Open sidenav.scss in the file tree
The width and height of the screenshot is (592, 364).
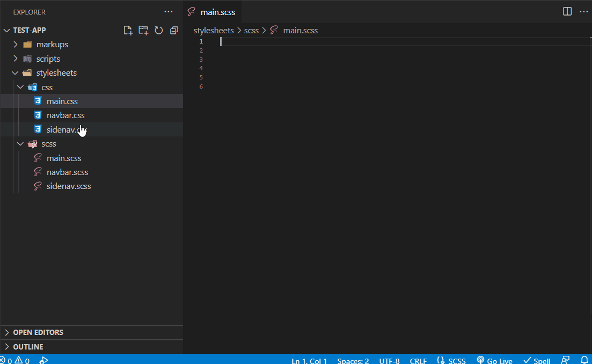[x=91, y=186]
